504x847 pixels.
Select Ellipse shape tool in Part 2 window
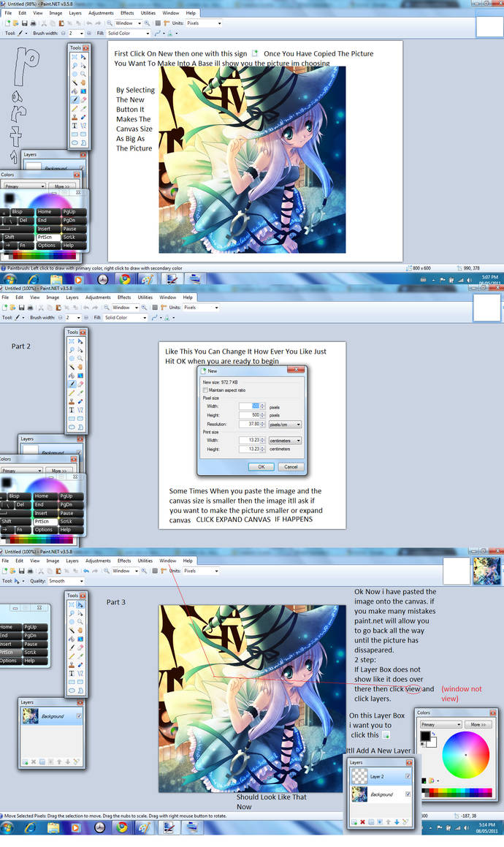point(72,428)
